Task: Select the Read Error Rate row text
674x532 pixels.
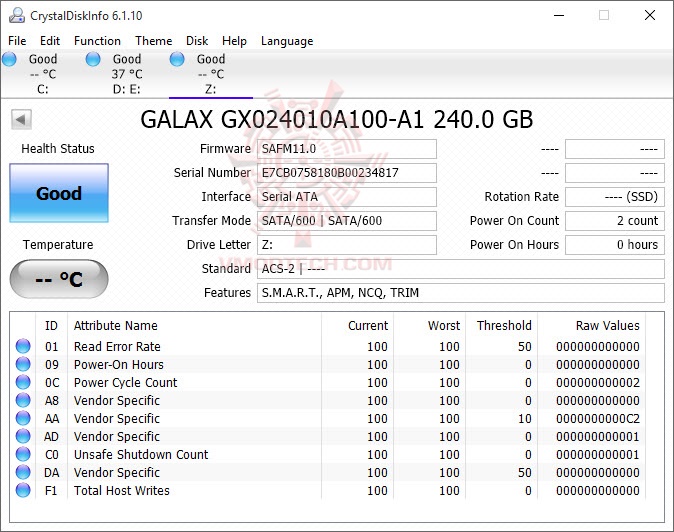Action: point(117,346)
